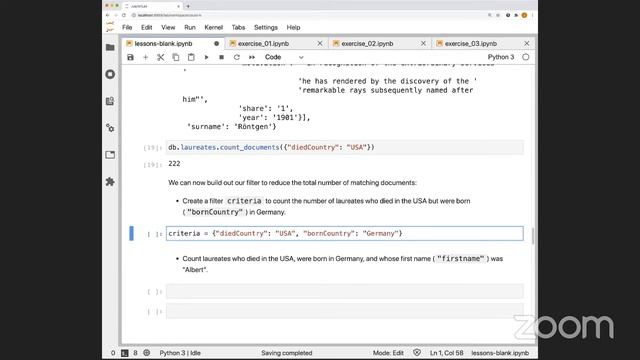Open the commands palette sidebar icon
The image size is (640, 360).
pos(110,101)
